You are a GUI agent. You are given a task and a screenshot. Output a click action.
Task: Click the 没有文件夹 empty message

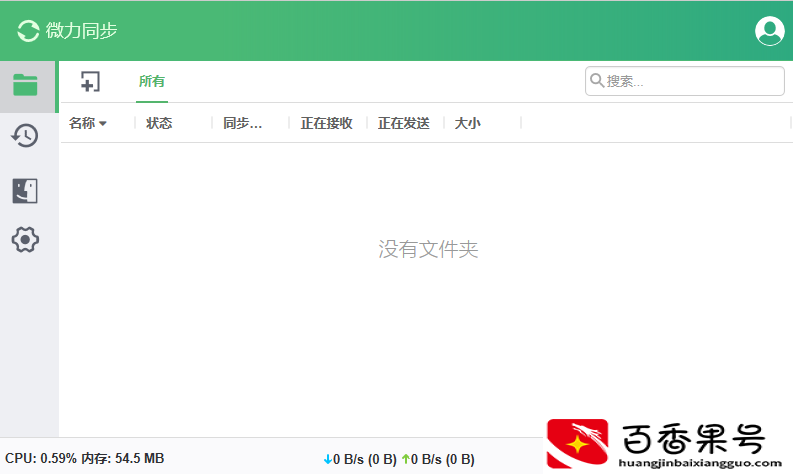coord(428,249)
